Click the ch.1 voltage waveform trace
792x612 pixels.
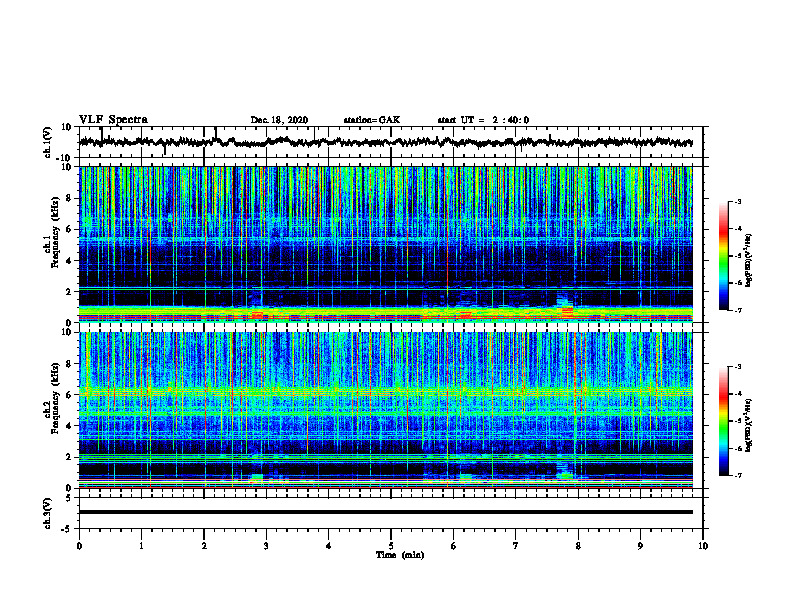(x=386, y=142)
